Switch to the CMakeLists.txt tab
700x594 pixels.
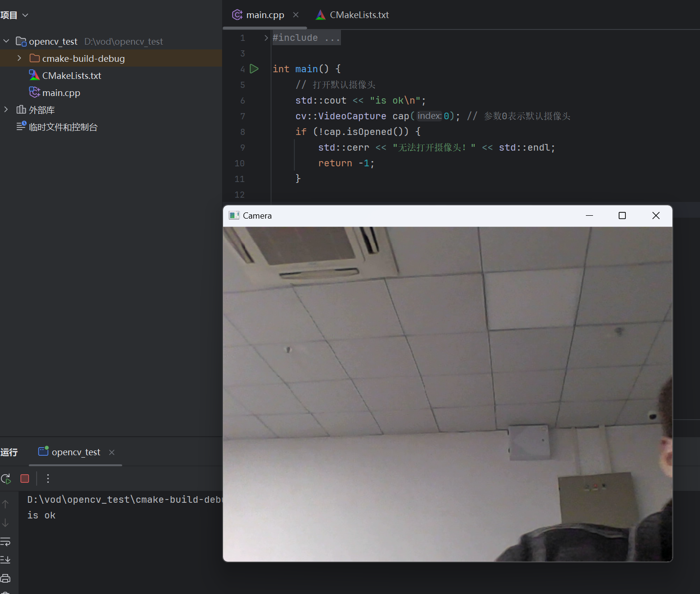358,14
